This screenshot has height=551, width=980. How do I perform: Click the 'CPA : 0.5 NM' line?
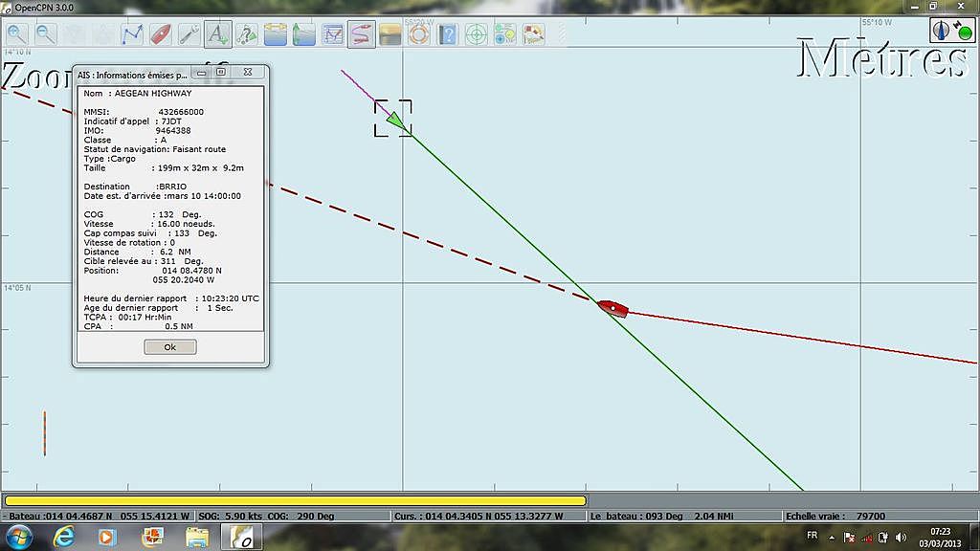[138, 326]
